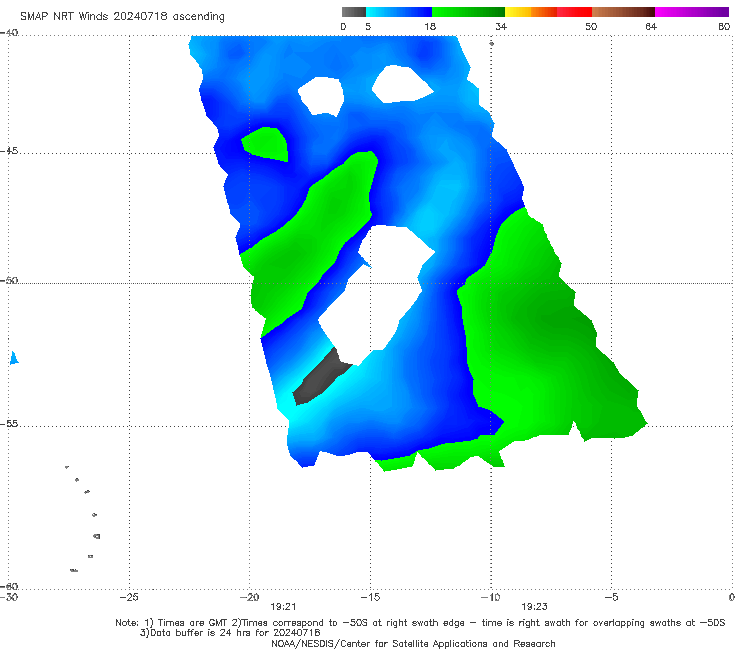Click longitude axis label '-10'
The width and height of the screenshot is (740, 650).
click(490, 597)
